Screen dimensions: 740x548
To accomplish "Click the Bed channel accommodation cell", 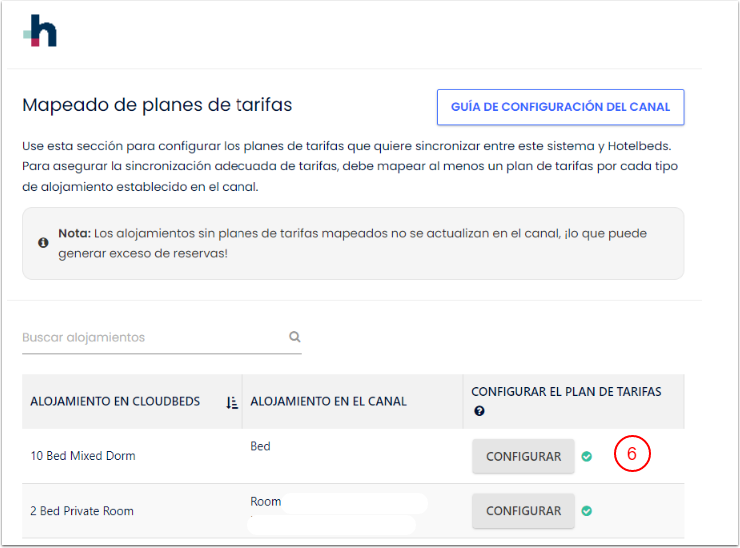I will pyautogui.click(x=352, y=456).
